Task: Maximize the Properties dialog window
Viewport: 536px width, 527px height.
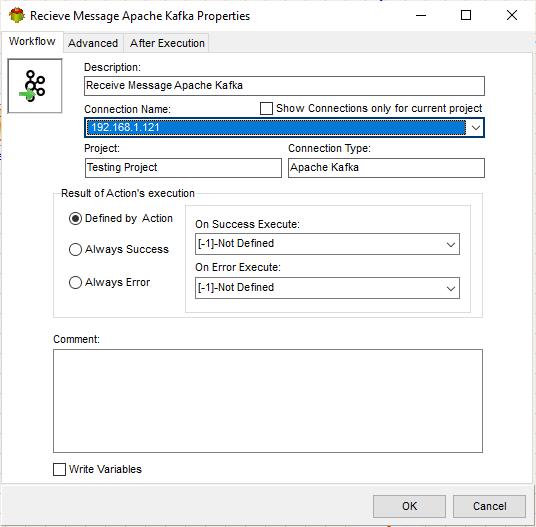Action: (x=466, y=15)
